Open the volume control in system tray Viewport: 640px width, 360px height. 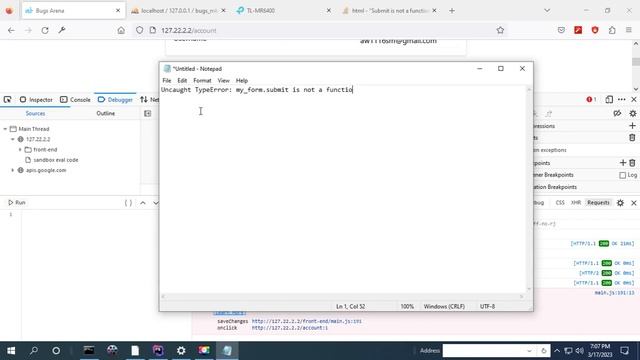tap(580, 351)
